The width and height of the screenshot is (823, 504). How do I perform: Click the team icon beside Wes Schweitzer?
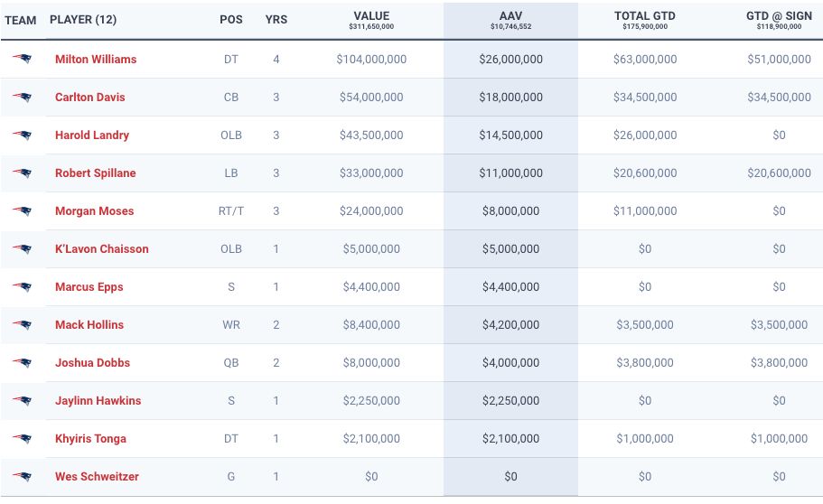22,477
